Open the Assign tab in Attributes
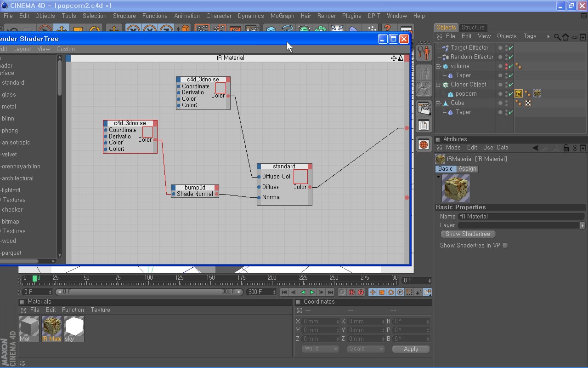The width and height of the screenshot is (588, 368). (x=467, y=169)
